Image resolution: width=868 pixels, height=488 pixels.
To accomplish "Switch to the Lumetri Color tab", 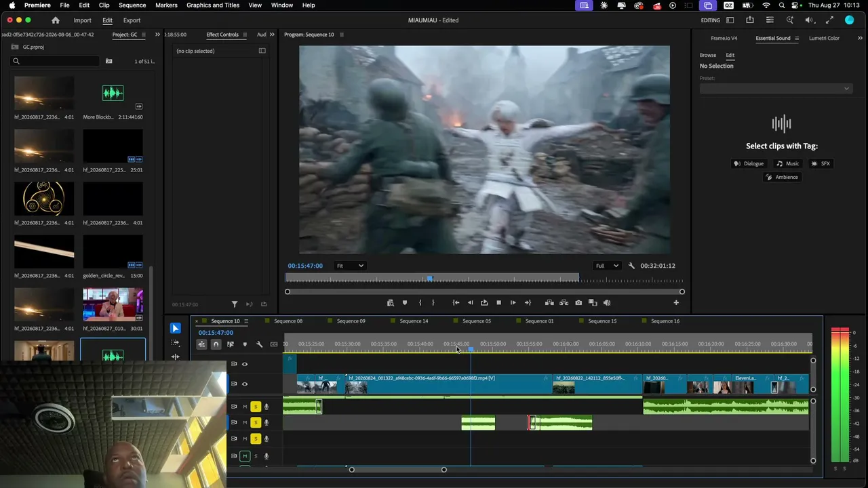I will click(x=824, y=38).
